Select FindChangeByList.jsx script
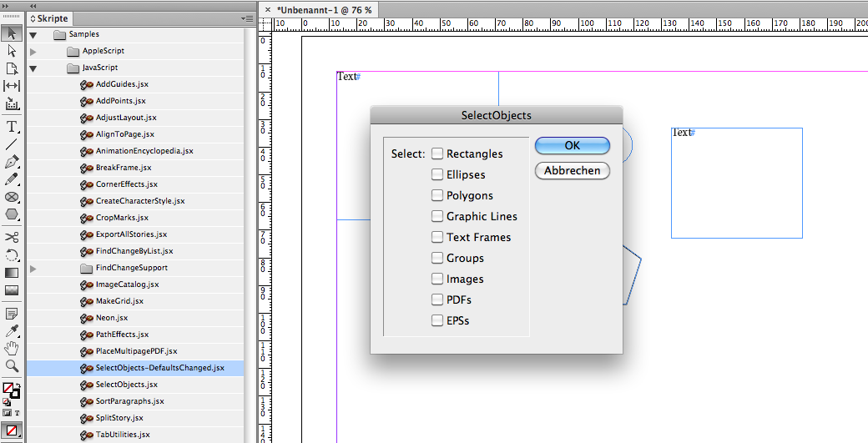This screenshot has width=868, height=443. (135, 251)
